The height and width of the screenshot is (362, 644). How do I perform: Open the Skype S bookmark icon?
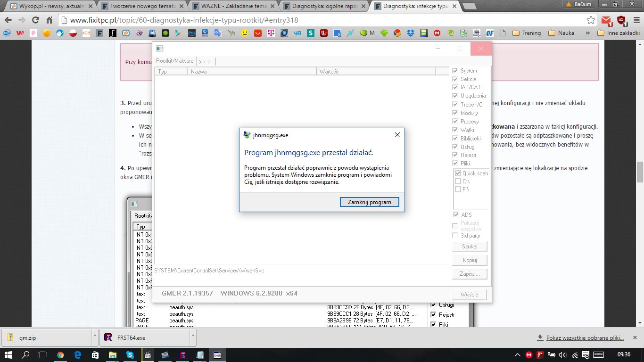point(311,33)
